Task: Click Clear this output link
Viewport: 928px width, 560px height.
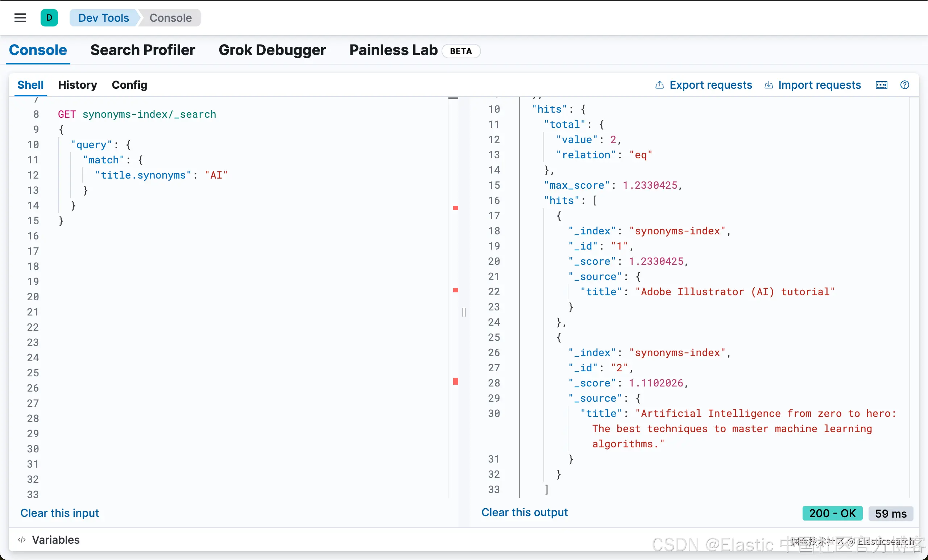Action: pos(524,512)
